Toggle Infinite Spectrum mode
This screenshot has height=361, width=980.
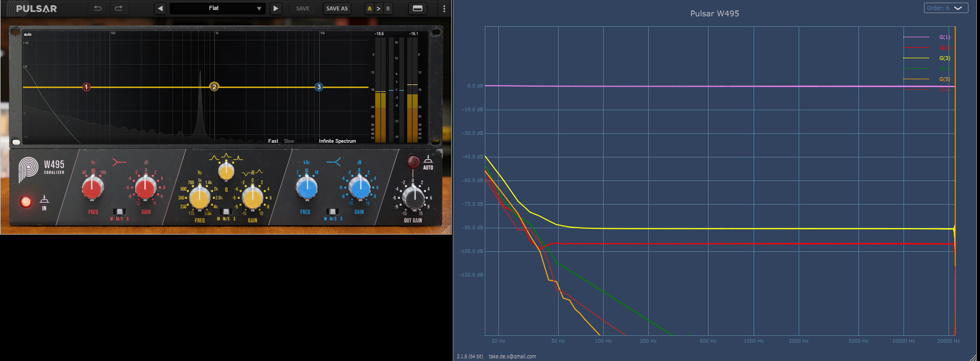(337, 141)
